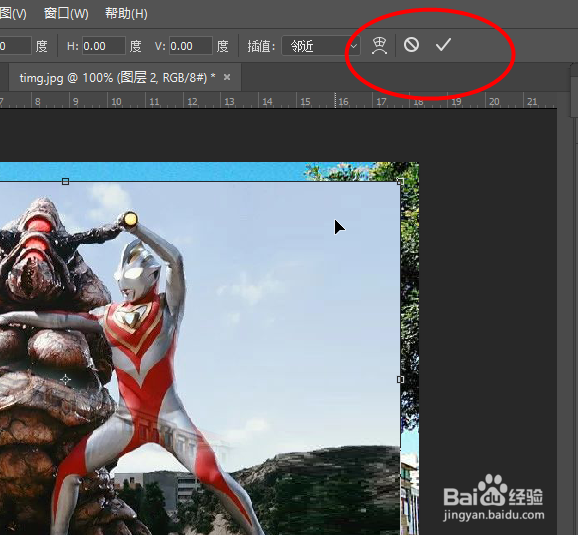Open the 窗口(W) menu
Viewport: 578px width, 535px height.
coord(66,14)
